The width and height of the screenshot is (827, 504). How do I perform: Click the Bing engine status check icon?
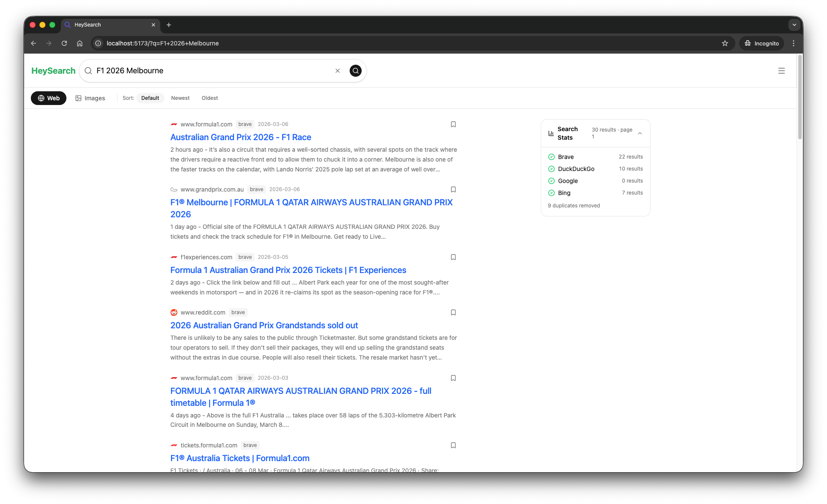(x=551, y=193)
